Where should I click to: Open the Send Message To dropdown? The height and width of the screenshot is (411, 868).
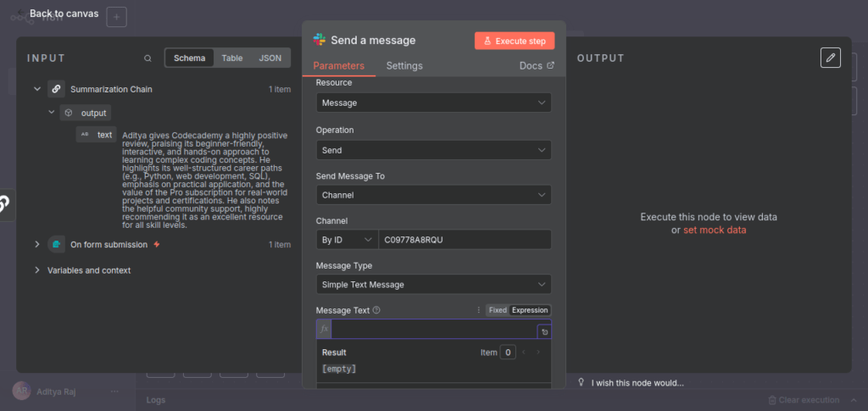(433, 195)
